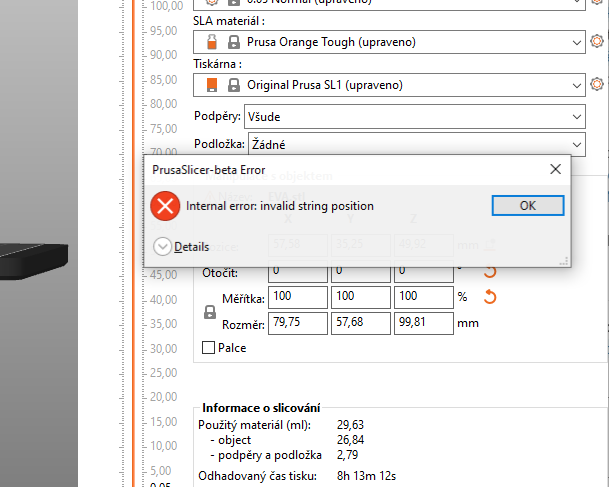Click the Měřítka X field showing 100

point(298,297)
